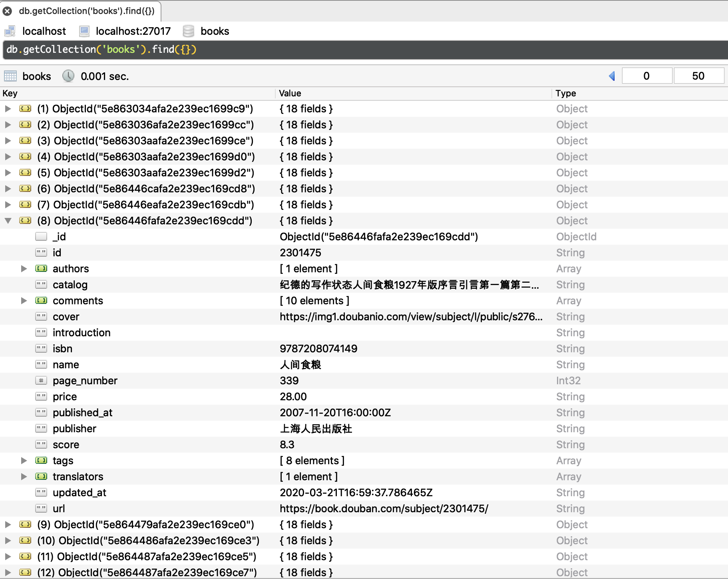Viewport: 728px width, 579px height.
Task: Click into the query editor text
Action: [x=101, y=50]
